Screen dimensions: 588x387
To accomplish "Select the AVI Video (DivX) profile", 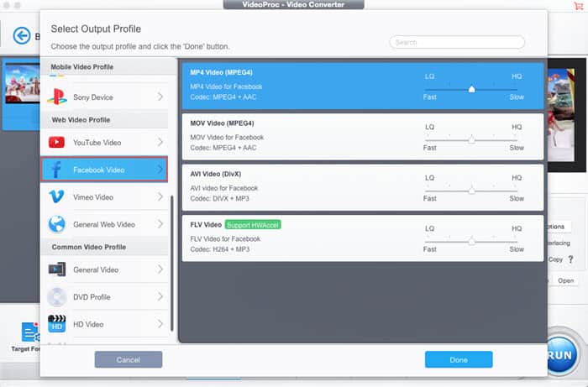I will 363,187.
